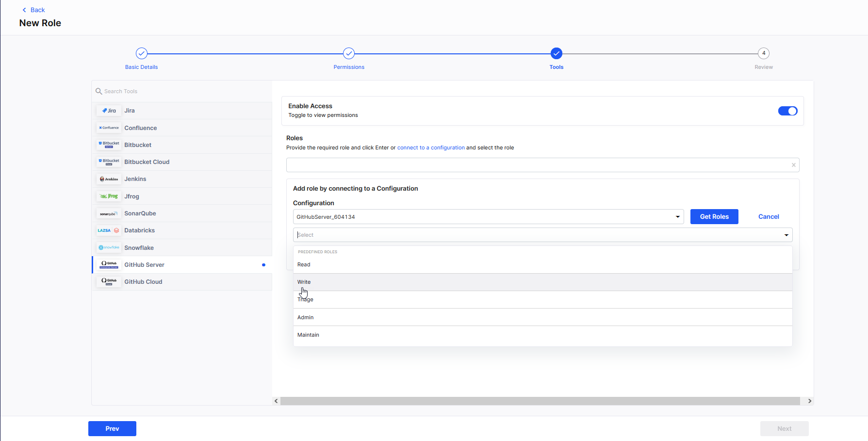Click the GitHub Cloud logo icon
868x441 pixels.
(109, 282)
